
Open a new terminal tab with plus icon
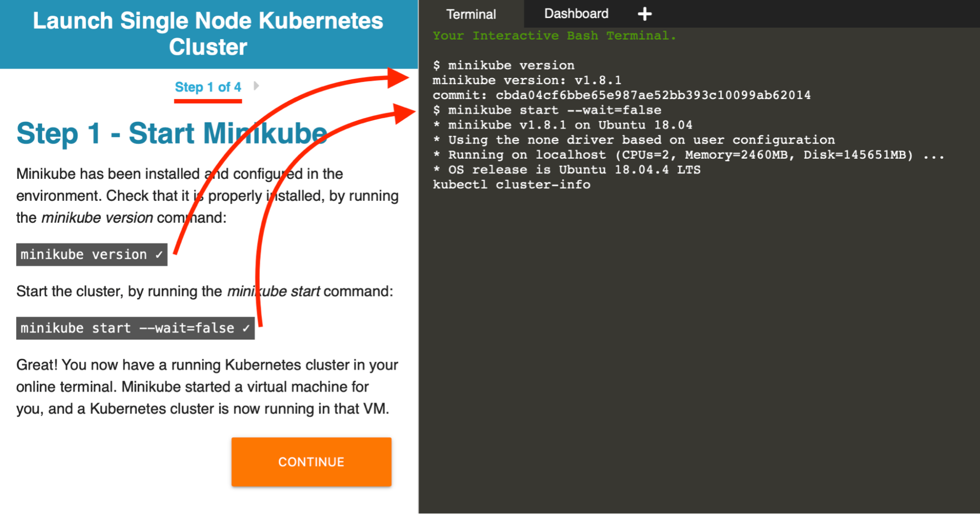(645, 14)
